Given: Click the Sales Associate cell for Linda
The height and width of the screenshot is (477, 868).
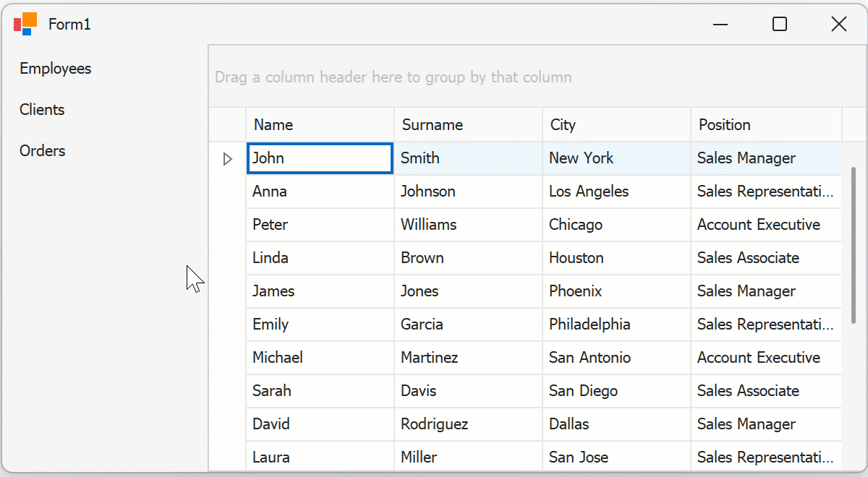Looking at the screenshot, I should pos(765,258).
